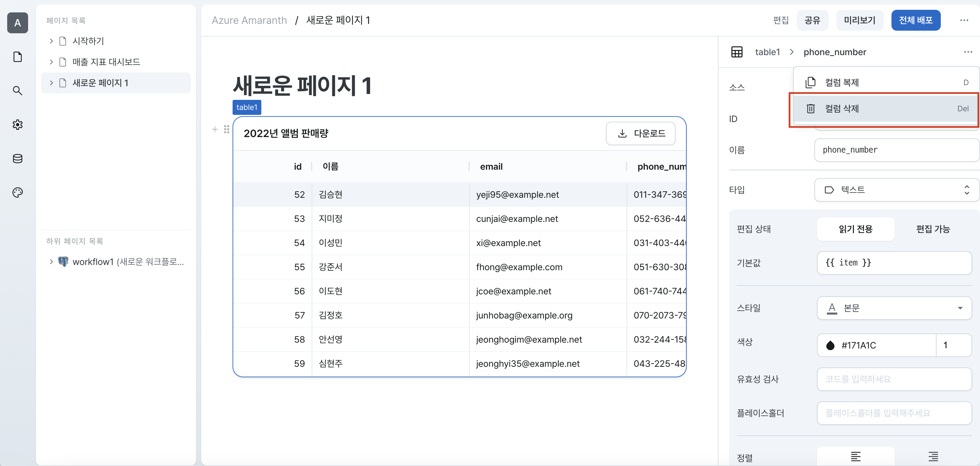Image resolution: width=980 pixels, height=466 pixels.
Task: Select 읽기 전용 edit state
Action: click(856, 229)
